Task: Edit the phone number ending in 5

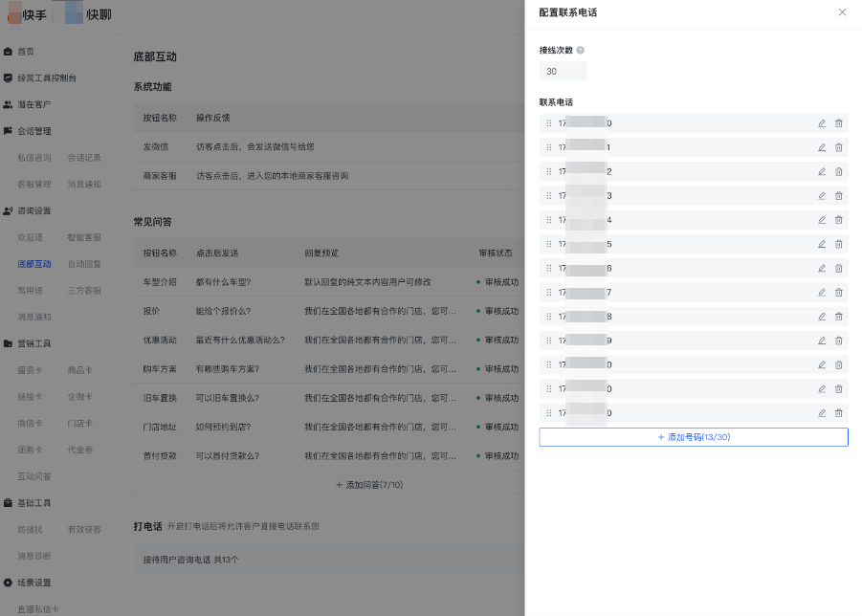Action: (821, 244)
